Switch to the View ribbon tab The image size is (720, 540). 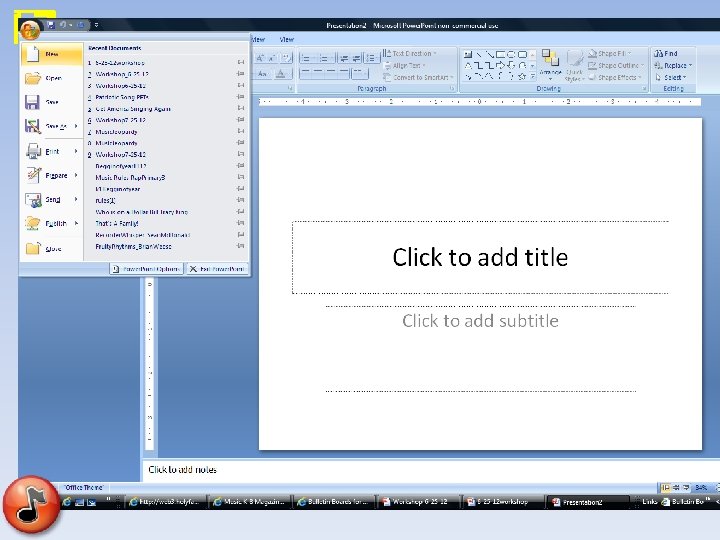(287, 39)
